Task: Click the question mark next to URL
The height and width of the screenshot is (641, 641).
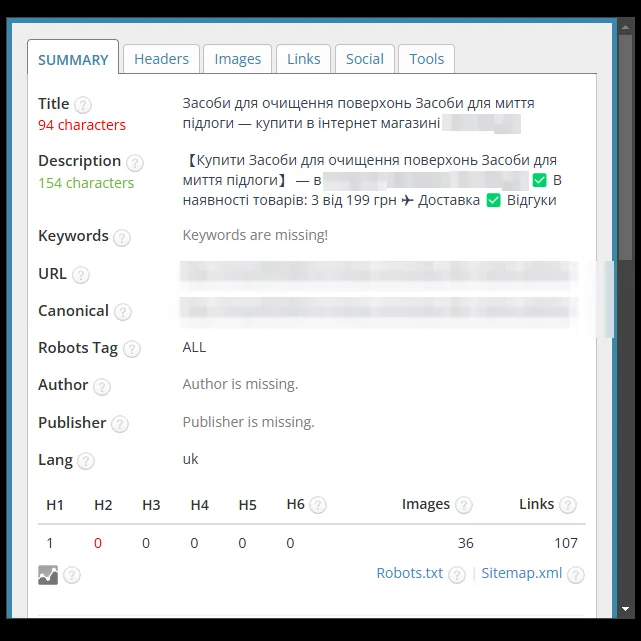Action: point(81,275)
